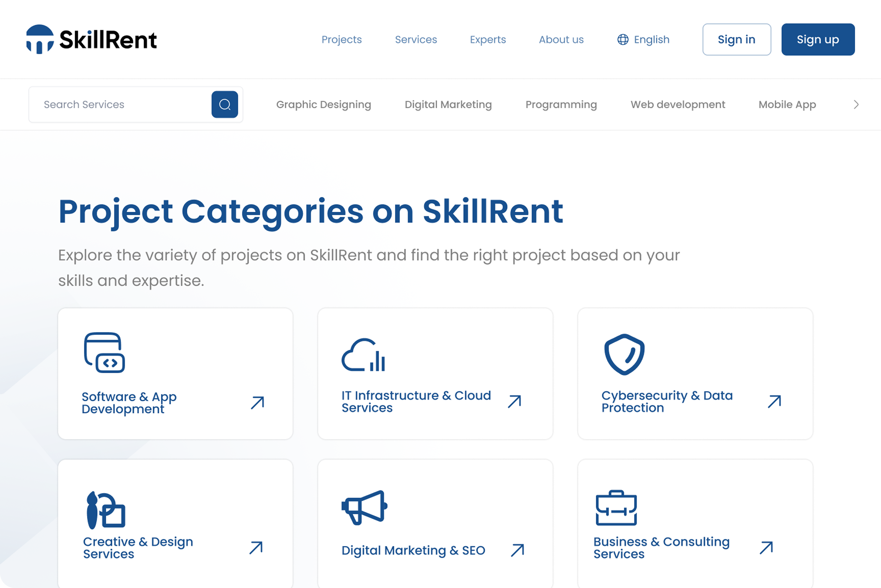881x588 pixels.
Task: Click the Sign up button
Action: (x=818, y=39)
